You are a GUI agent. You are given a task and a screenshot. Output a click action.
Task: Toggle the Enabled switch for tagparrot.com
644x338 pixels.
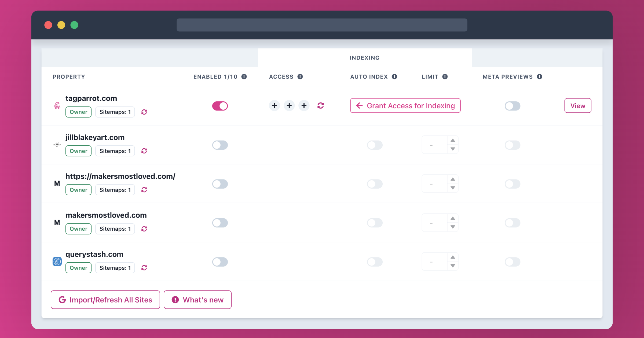coord(220,106)
